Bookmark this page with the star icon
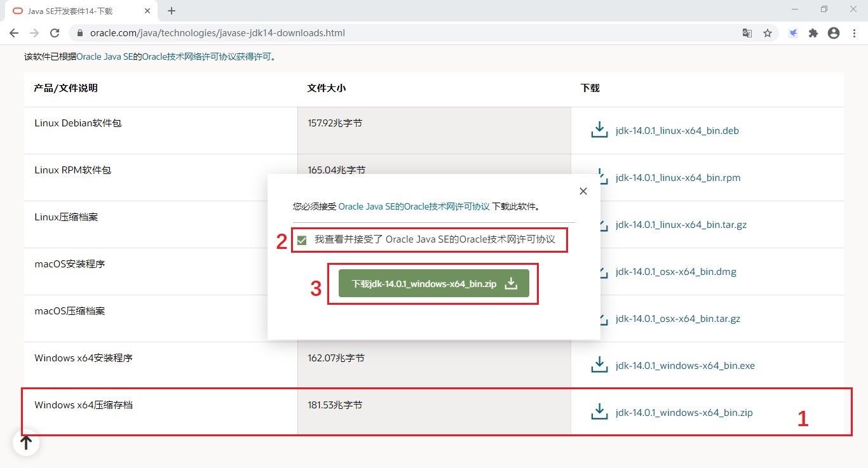This screenshot has height=468, width=868. point(768,33)
